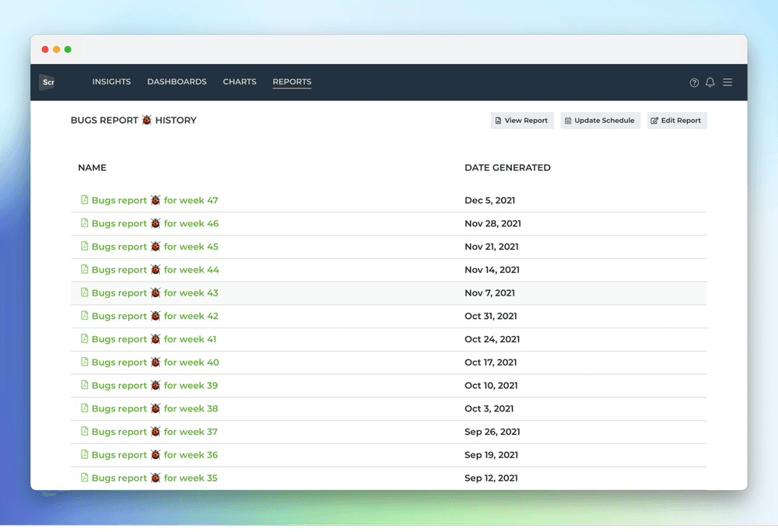Switch to the Insights tab

click(111, 82)
